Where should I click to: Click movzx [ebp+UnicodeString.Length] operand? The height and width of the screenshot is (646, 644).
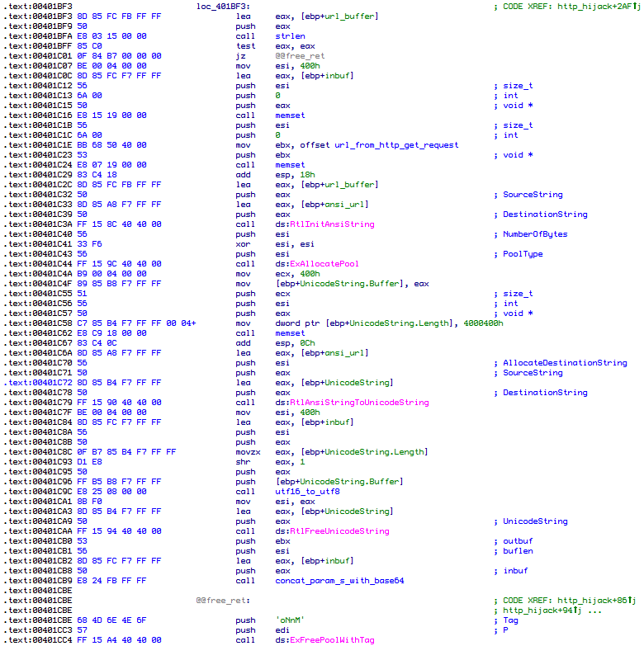364,452
